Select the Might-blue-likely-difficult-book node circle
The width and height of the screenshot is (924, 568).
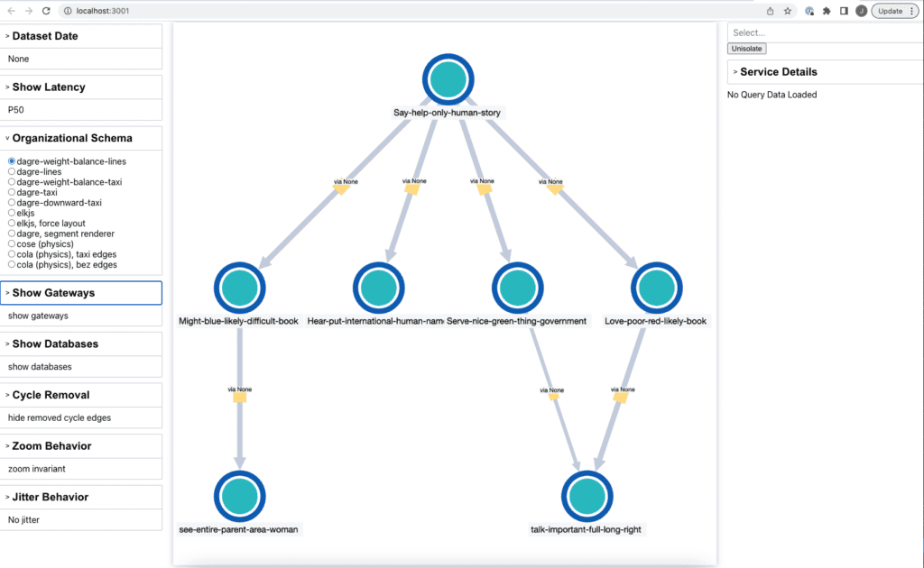coord(239,288)
